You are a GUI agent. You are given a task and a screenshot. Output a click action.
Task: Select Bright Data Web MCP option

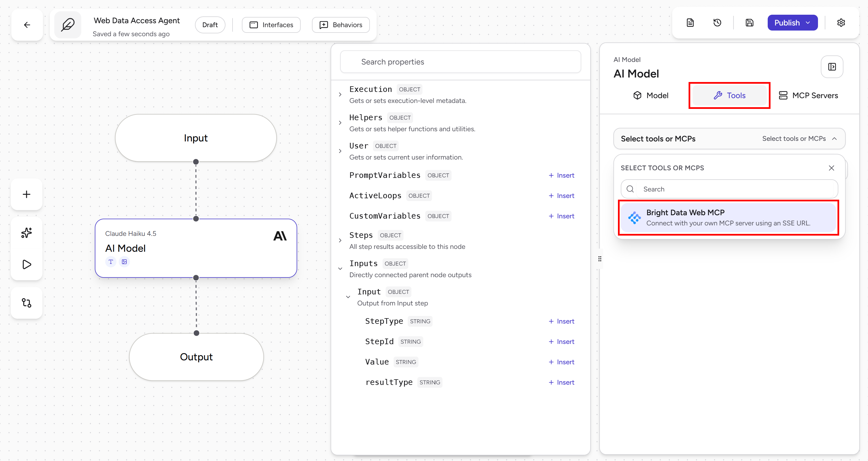[728, 217]
